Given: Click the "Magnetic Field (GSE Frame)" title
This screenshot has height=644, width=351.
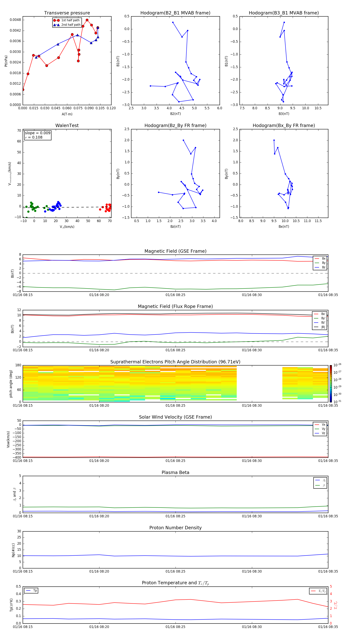Looking at the screenshot, I should tap(175, 251).
